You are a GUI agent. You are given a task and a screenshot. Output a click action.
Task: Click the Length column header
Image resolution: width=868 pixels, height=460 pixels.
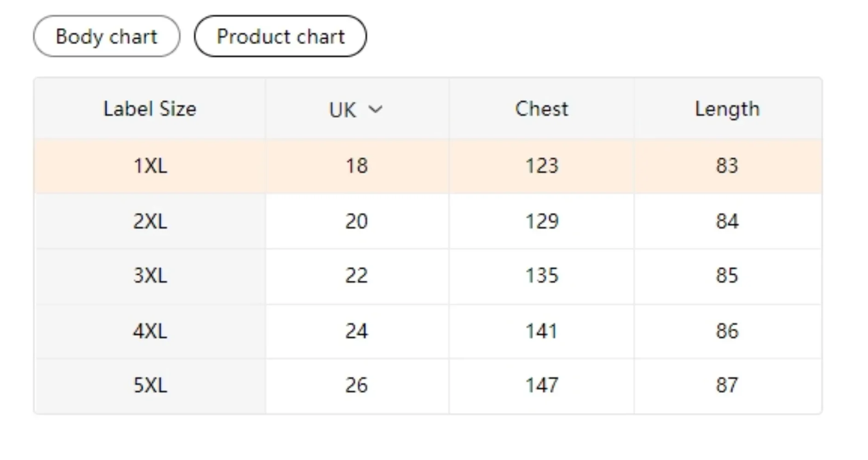pos(727,109)
